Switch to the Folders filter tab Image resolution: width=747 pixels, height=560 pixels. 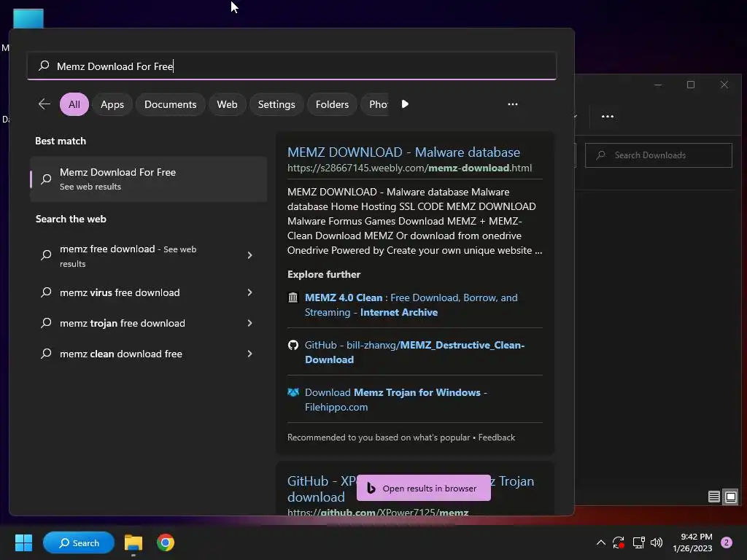point(332,104)
